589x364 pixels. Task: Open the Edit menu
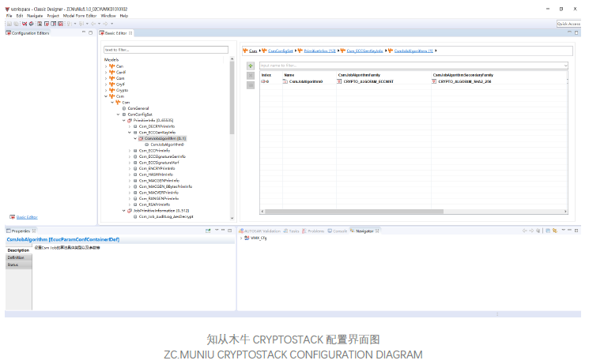click(20, 16)
